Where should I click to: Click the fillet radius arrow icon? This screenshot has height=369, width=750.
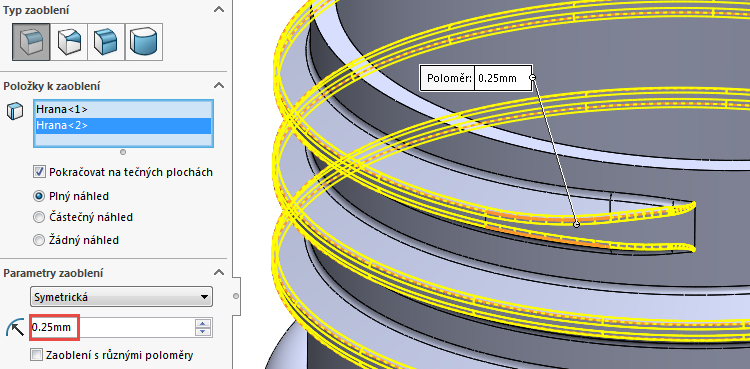click(15, 327)
